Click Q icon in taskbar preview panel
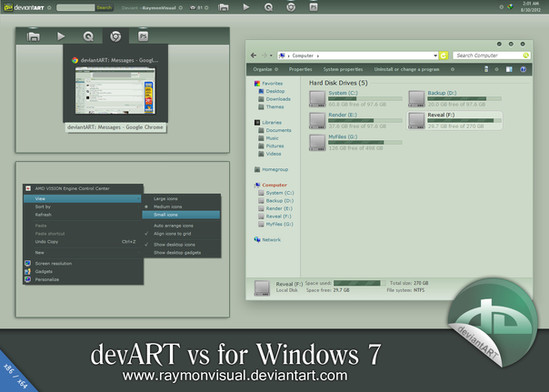The height and width of the screenshot is (392, 549). (x=88, y=36)
